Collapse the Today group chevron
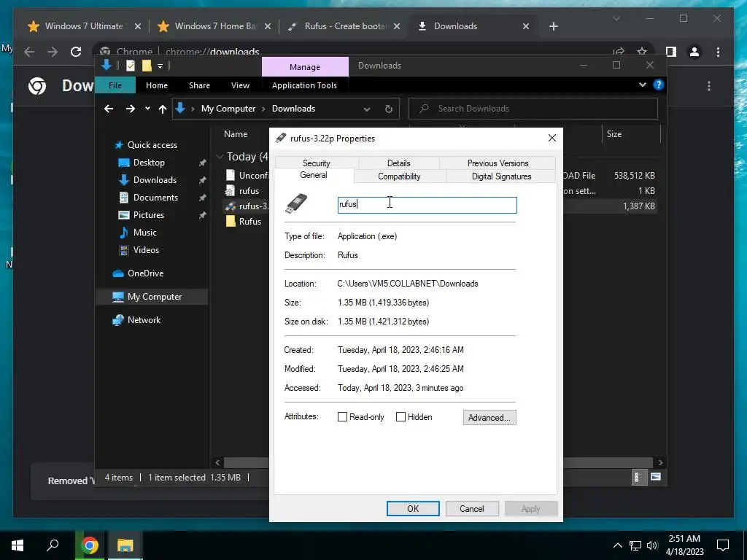This screenshot has width=747, height=560. (x=220, y=156)
